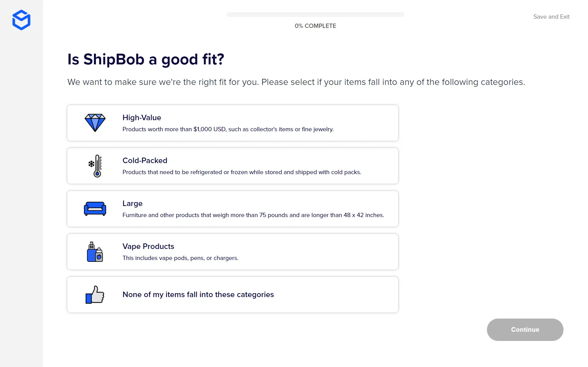Click the vape pods, pens, chargers description
Viewport: 588px width, 367px height.
tap(180, 258)
